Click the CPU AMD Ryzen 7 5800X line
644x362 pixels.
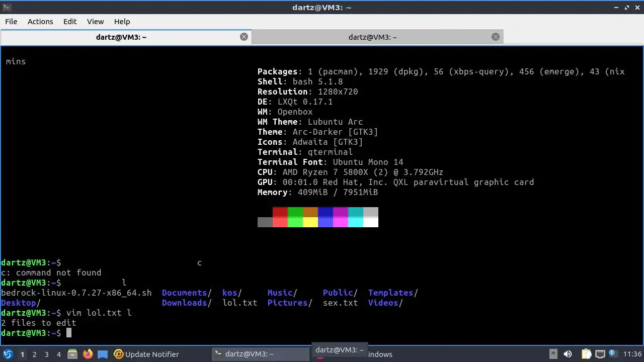pyautogui.click(x=350, y=172)
